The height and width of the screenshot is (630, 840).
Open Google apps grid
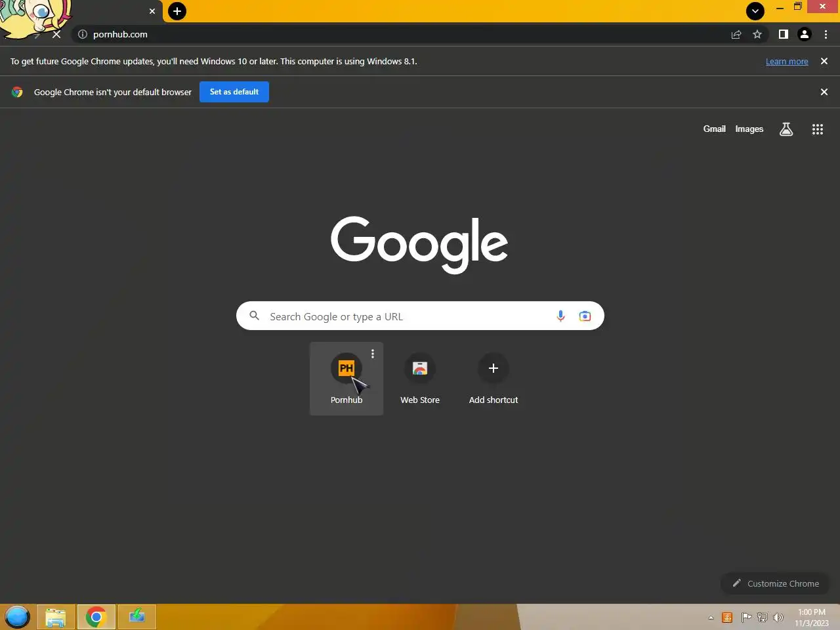pyautogui.click(x=818, y=129)
